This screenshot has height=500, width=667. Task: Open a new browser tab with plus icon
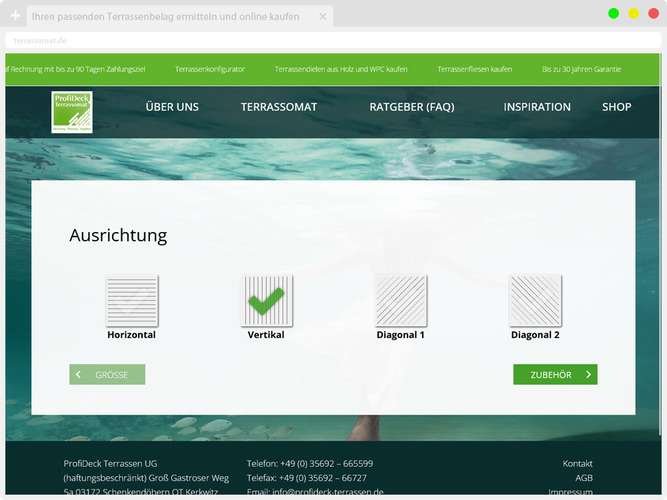(15, 17)
